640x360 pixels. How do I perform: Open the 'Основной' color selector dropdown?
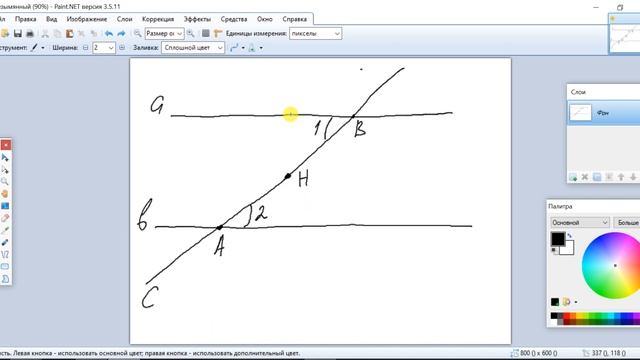pos(580,222)
